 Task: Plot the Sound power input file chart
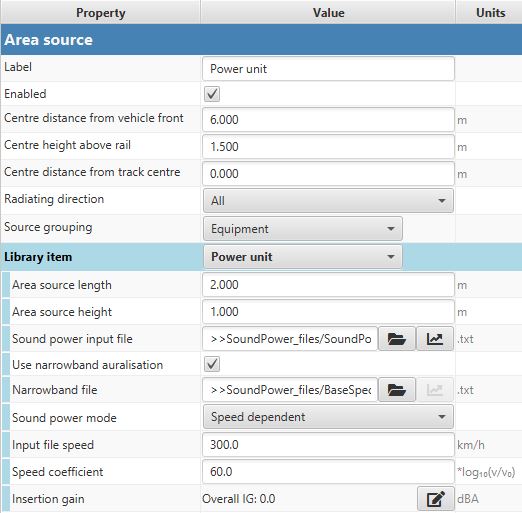pos(435,339)
